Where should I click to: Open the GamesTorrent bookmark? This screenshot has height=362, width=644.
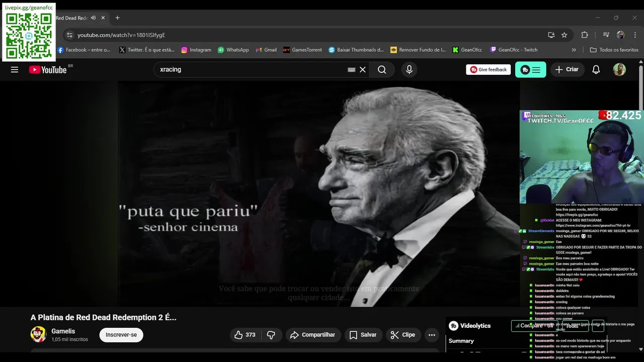point(302,50)
